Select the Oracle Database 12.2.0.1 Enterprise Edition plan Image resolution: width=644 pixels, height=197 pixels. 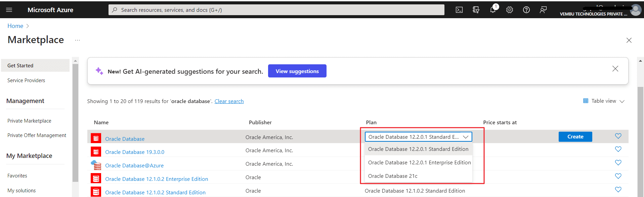coord(419,163)
